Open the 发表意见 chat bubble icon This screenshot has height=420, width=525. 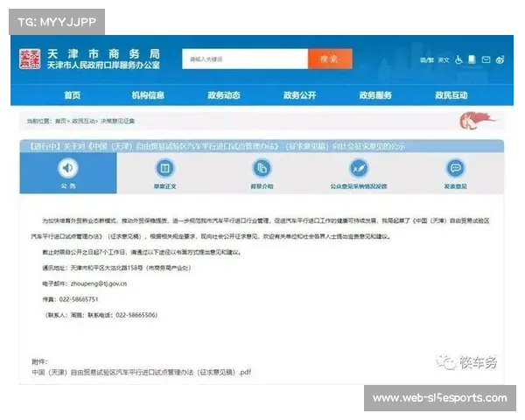click(x=455, y=168)
